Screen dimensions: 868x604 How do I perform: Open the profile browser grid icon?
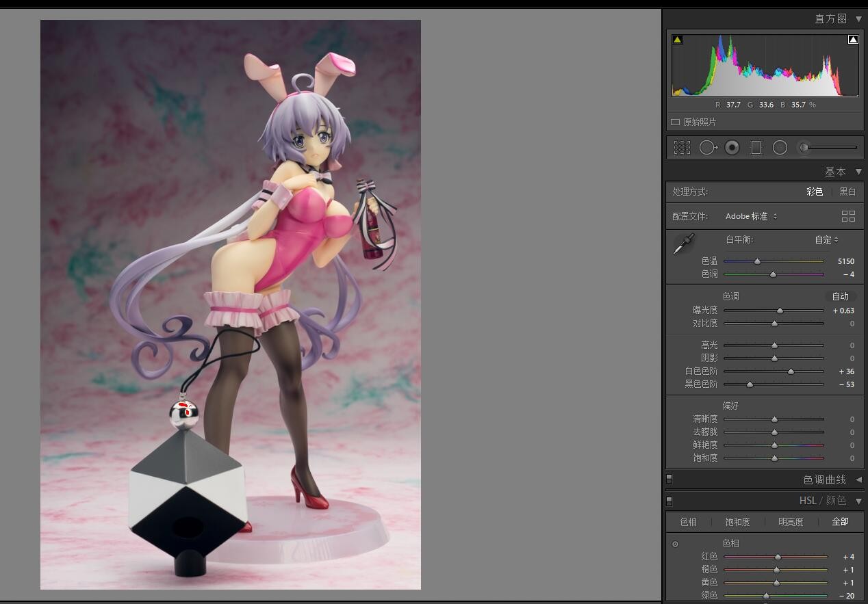click(848, 216)
